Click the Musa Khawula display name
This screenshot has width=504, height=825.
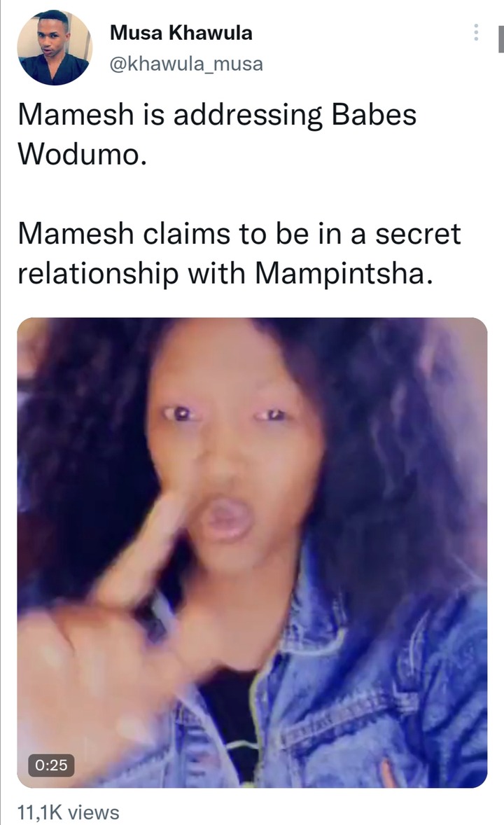(x=181, y=33)
